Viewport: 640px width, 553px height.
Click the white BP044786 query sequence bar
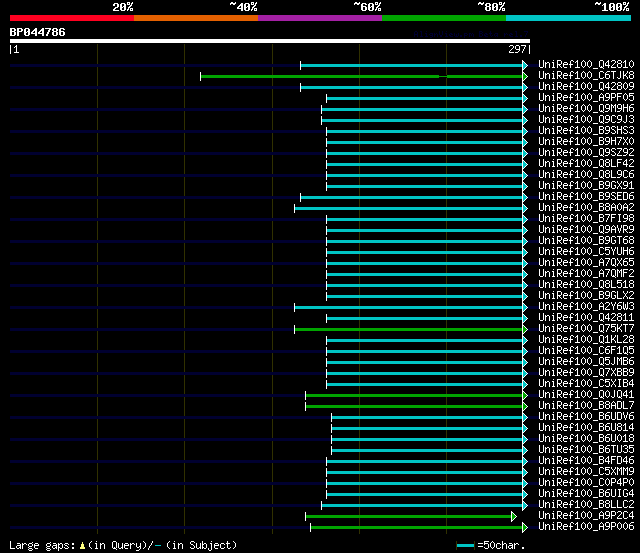(270, 41)
